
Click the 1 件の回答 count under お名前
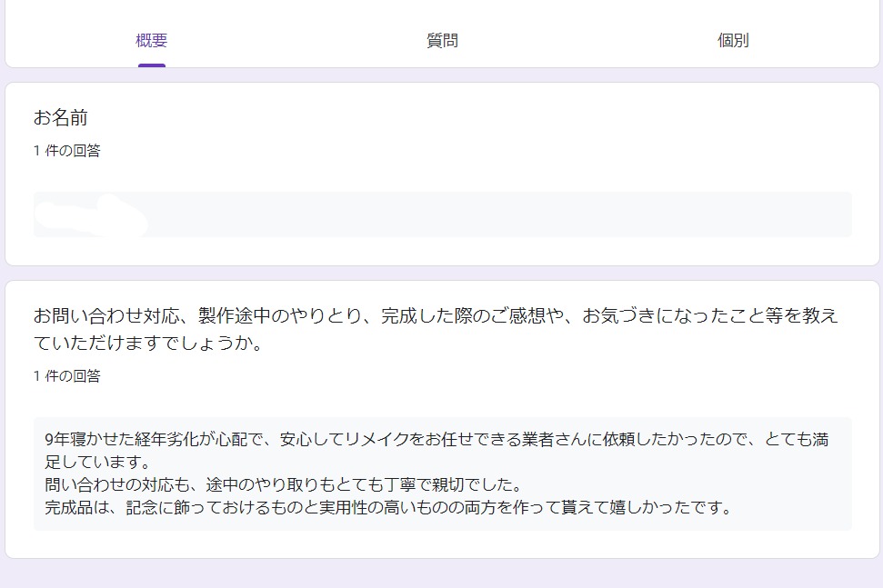[67, 151]
